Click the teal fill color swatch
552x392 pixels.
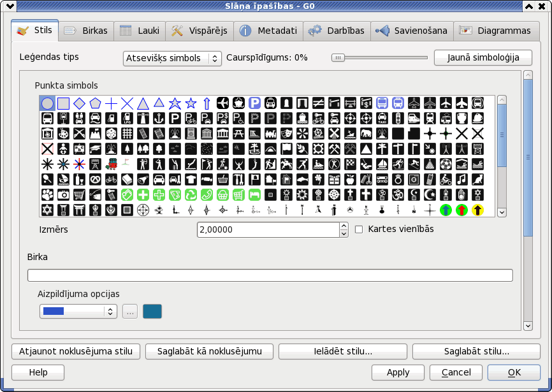coord(152,312)
